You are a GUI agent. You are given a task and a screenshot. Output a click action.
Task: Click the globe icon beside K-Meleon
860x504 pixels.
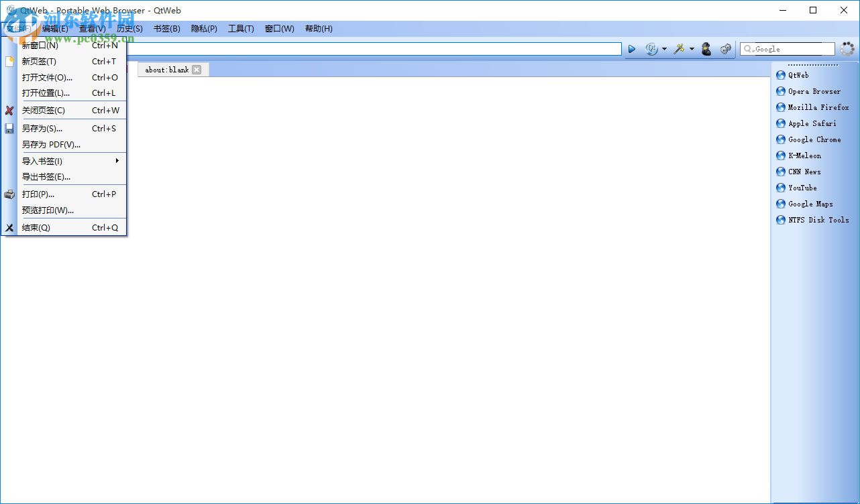[781, 155]
